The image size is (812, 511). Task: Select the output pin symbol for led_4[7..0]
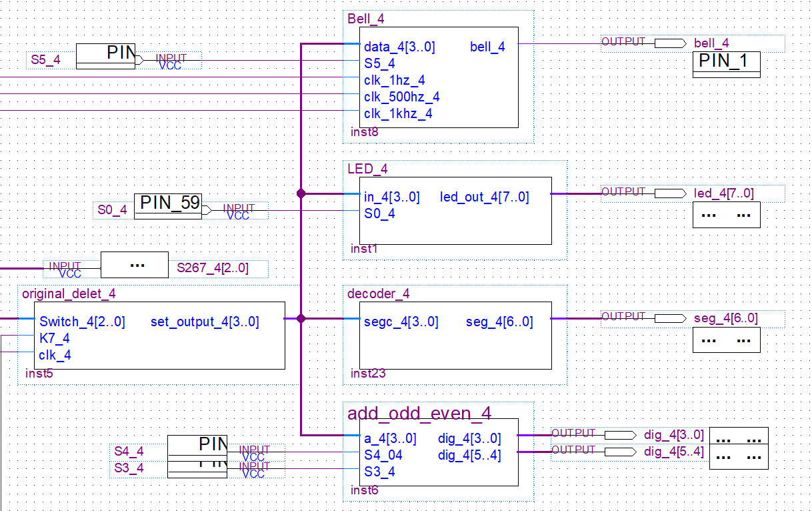670,193
